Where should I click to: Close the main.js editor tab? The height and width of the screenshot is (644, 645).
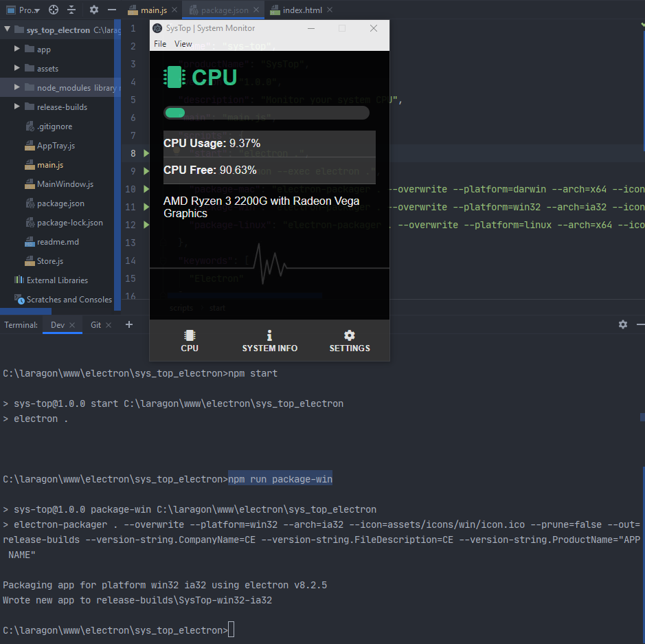[x=174, y=10]
